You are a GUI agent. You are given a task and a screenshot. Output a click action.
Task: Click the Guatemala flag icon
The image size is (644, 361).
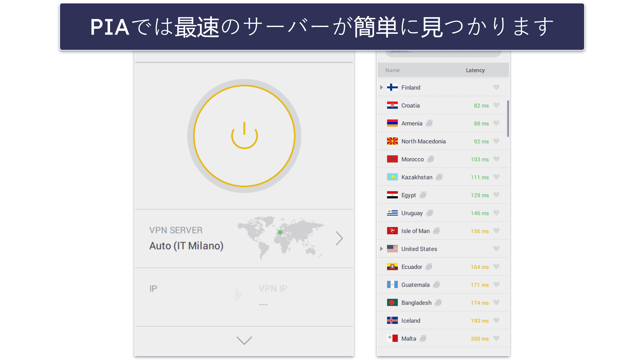392,285
